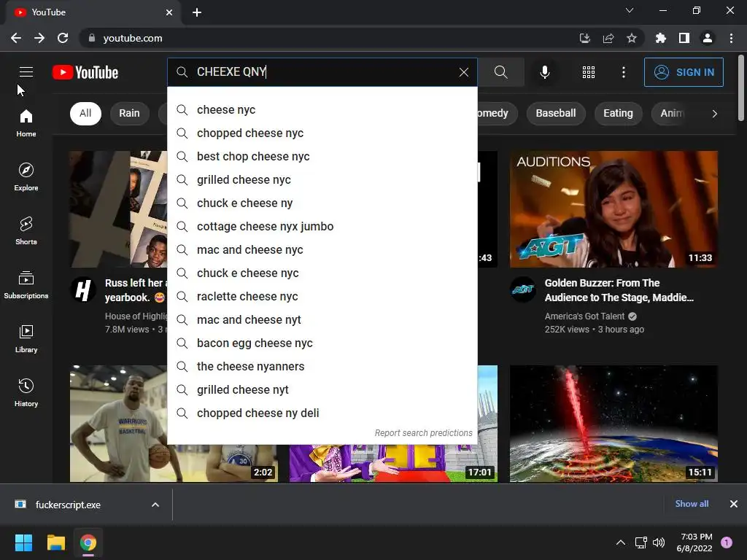Viewport: 747px width, 560px height.
Task: Open the AGT channel avatar
Action: click(523, 289)
